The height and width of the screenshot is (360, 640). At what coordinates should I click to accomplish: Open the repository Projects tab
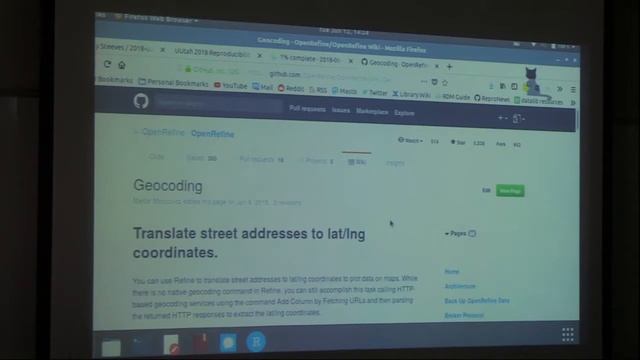(x=319, y=161)
